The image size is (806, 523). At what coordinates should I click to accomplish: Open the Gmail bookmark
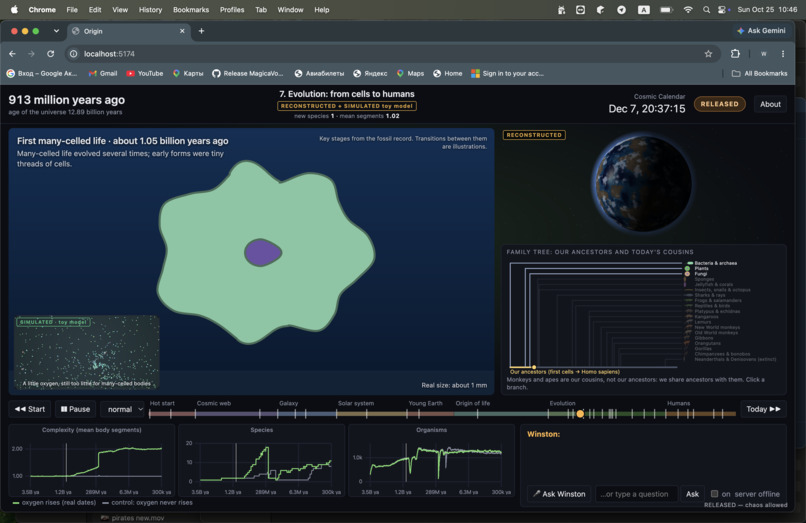[103, 74]
